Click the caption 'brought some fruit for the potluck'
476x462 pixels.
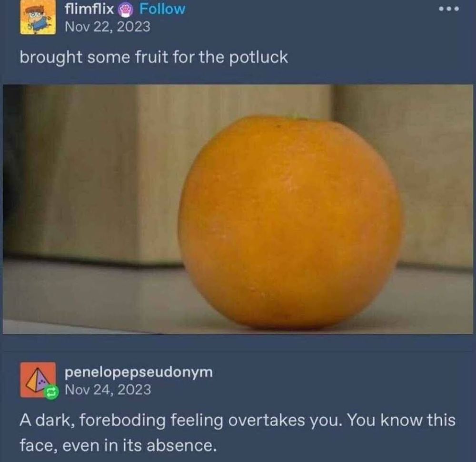[x=154, y=58]
